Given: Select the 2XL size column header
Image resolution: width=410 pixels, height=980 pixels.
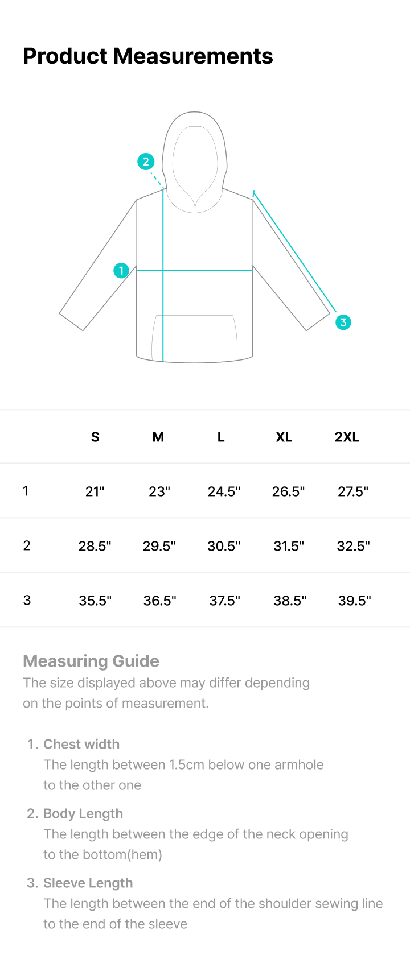Looking at the screenshot, I should (347, 437).
